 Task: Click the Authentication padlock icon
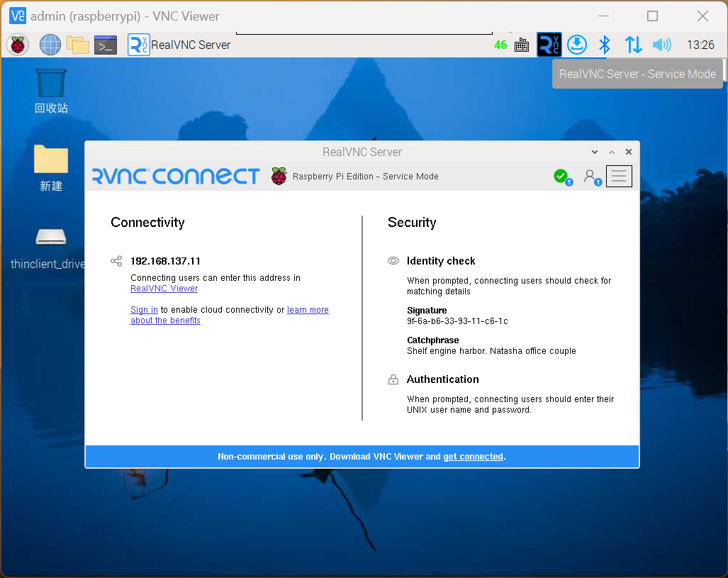point(393,379)
